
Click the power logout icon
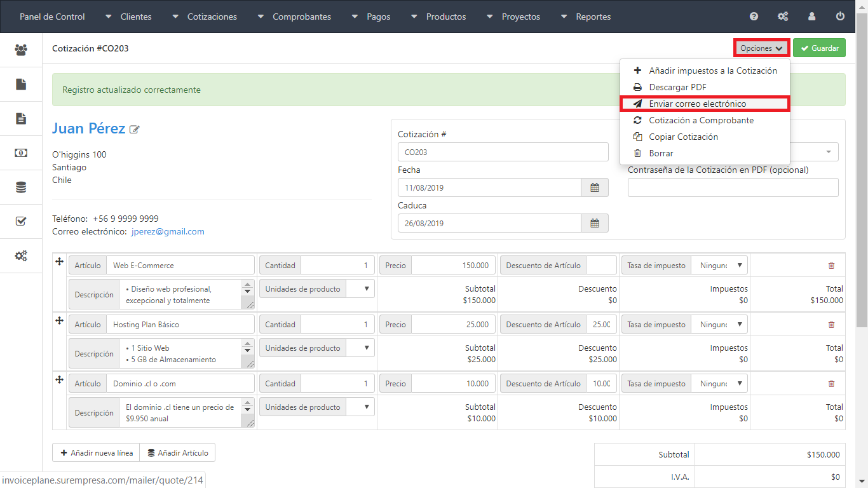(840, 17)
